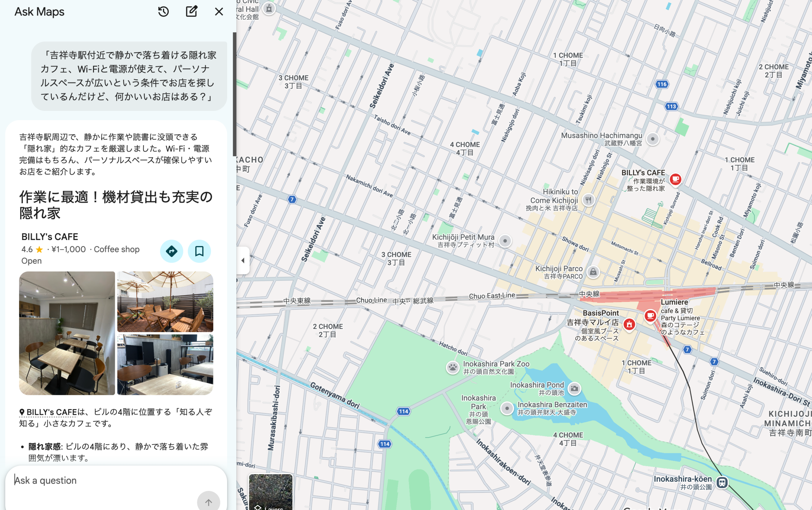Start a new Ask Maps chat

[192, 12]
